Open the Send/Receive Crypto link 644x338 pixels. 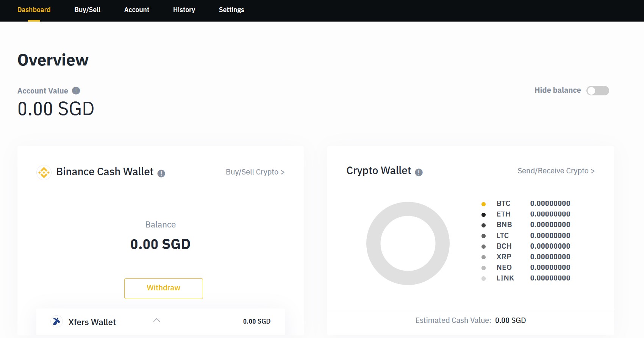(556, 171)
